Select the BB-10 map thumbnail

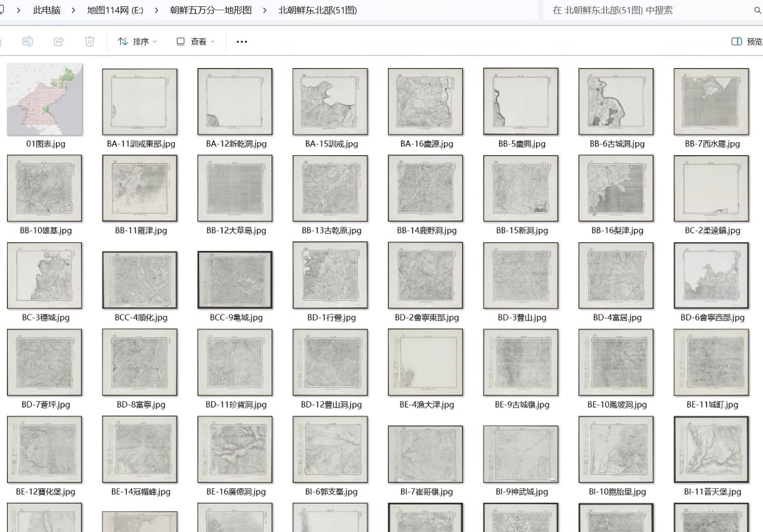45,189
